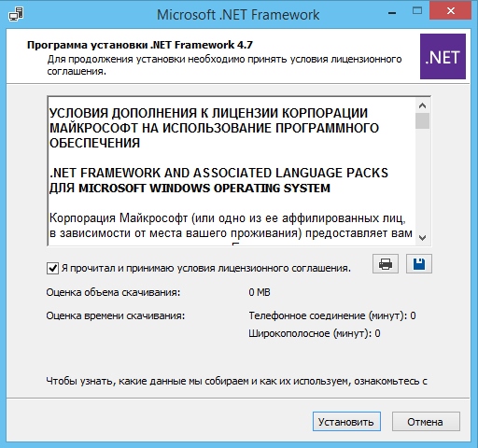Print the license agreement via printer icon
The image size is (478, 448).
coord(386,264)
